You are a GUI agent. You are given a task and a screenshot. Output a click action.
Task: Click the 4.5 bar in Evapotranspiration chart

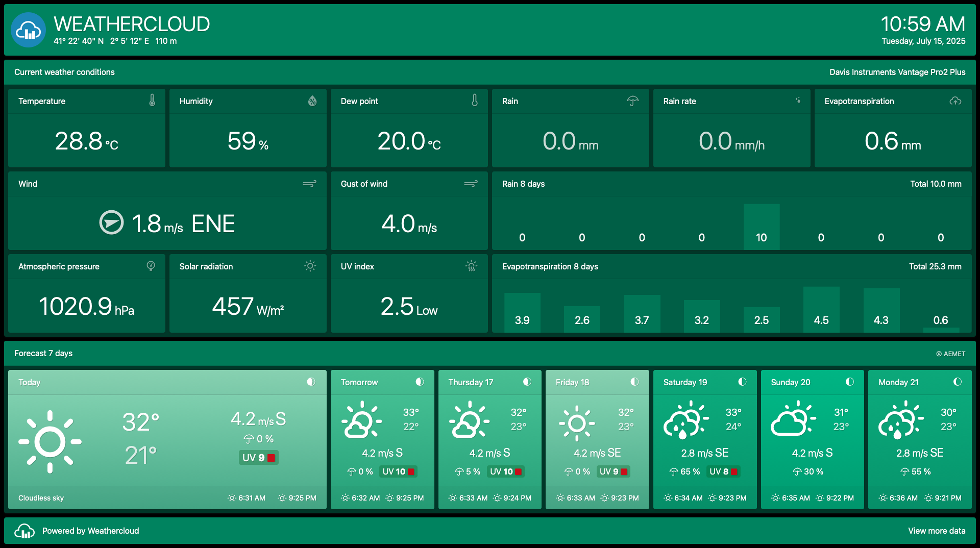(x=821, y=310)
